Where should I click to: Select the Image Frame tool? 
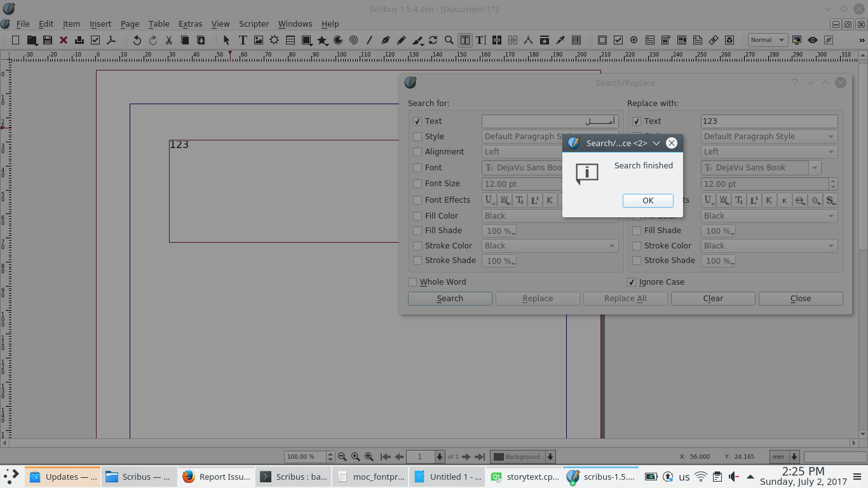(x=259, y=40)
